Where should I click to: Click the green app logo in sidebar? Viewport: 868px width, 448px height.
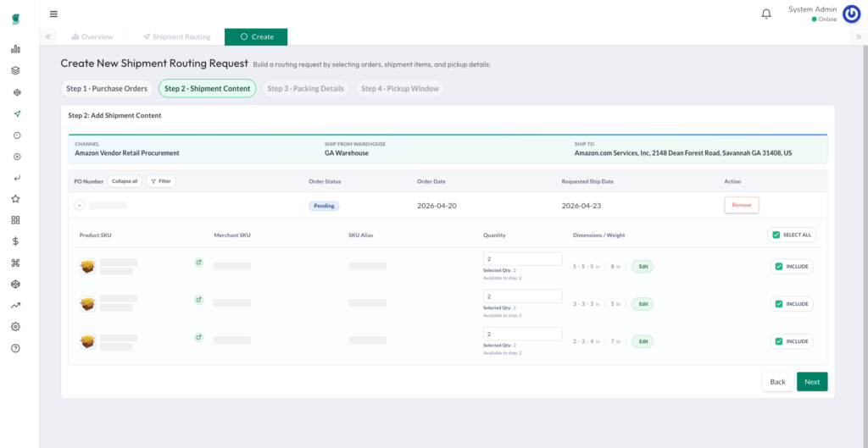pyautogui.click(x=15, y=19)
